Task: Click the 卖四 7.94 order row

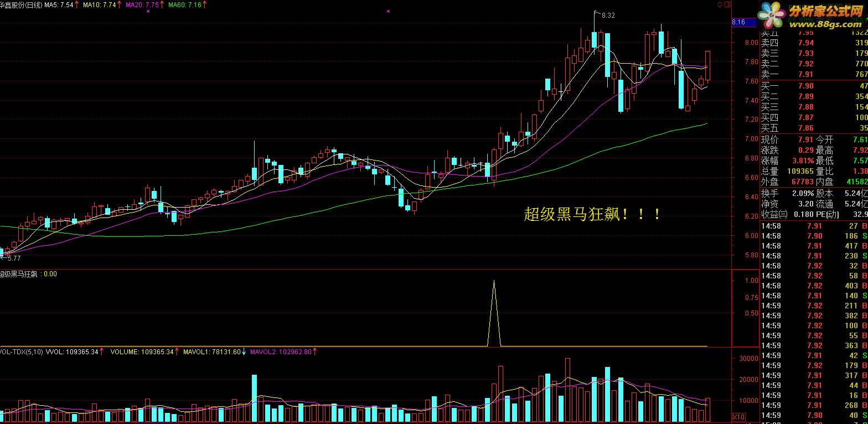Action: pos(814,43)
